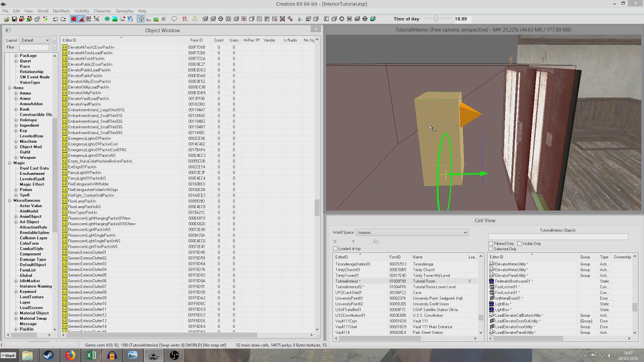
Task: Click the teal cube toolbar icon
Action: [x=372, y=19]
